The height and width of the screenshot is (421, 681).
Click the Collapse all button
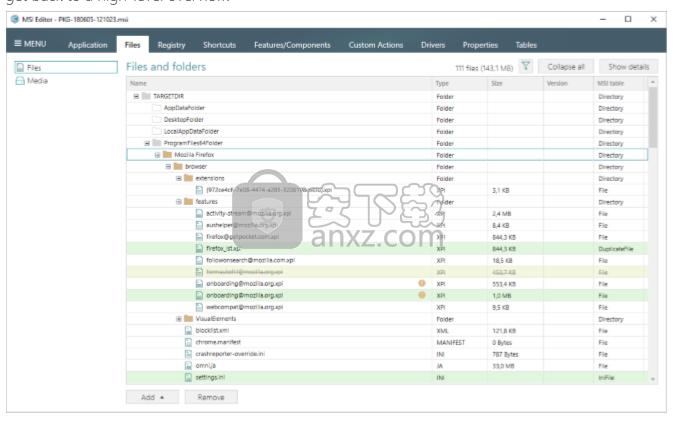(566, 66)
